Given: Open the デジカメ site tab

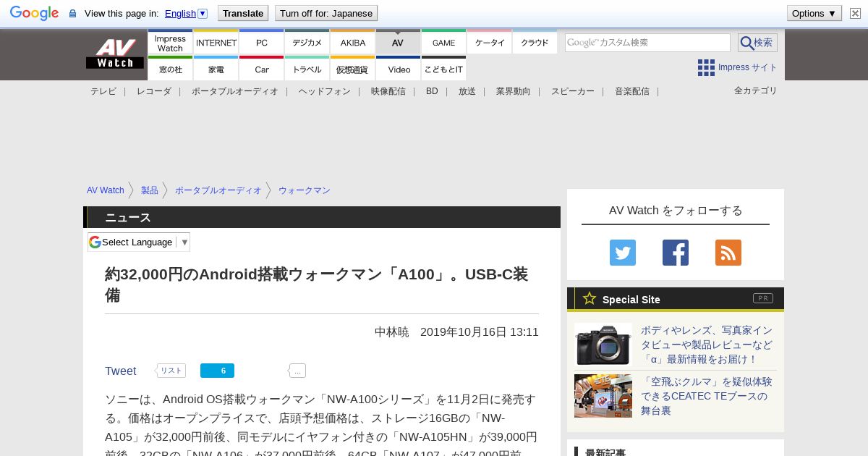Looking at the screenshot, I should click(307, 42).
